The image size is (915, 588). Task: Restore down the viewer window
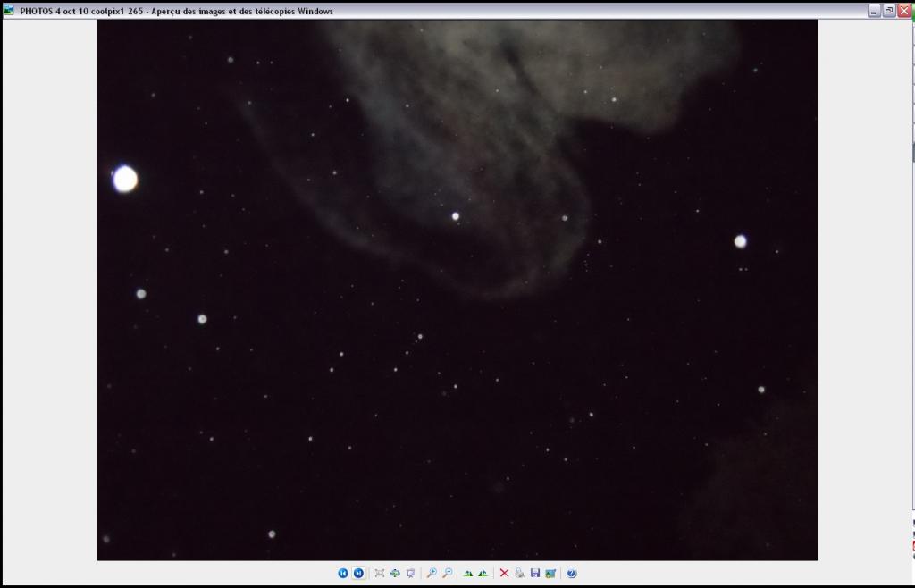click(889, 11)
